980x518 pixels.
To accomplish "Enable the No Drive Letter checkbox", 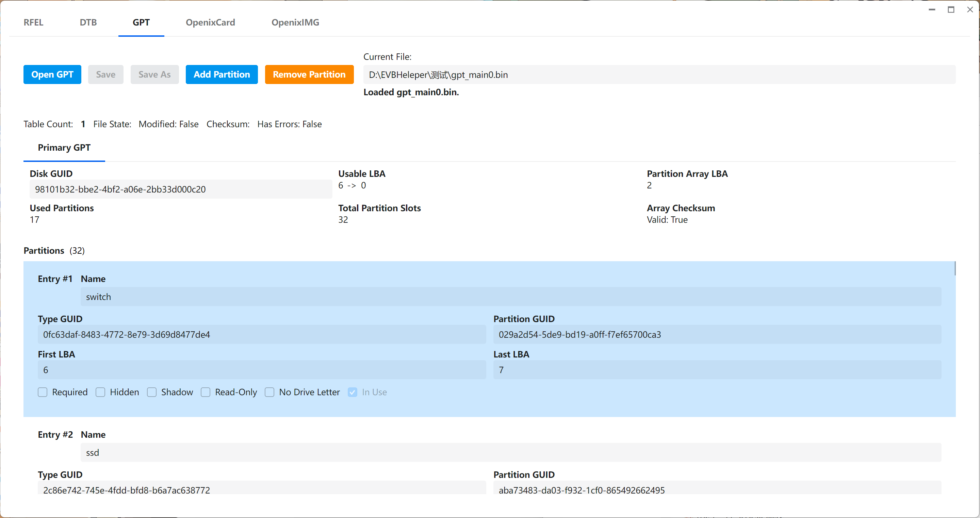I will tap(269, 392).
